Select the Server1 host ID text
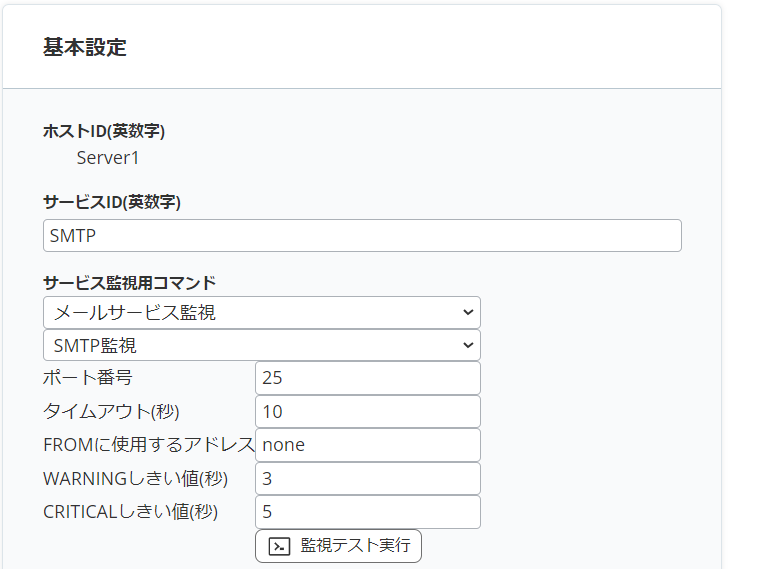The height and width of the screenshot is (569, 762). 108,158
